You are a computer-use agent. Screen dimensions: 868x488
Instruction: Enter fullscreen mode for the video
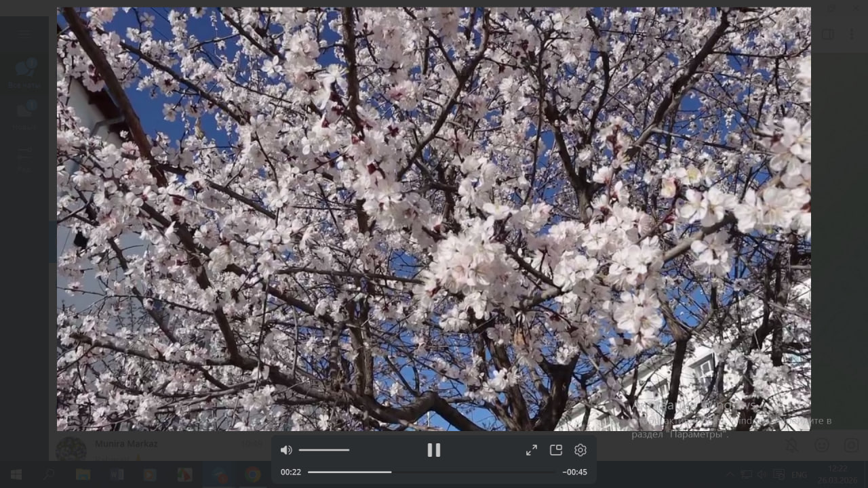point(532,450)
